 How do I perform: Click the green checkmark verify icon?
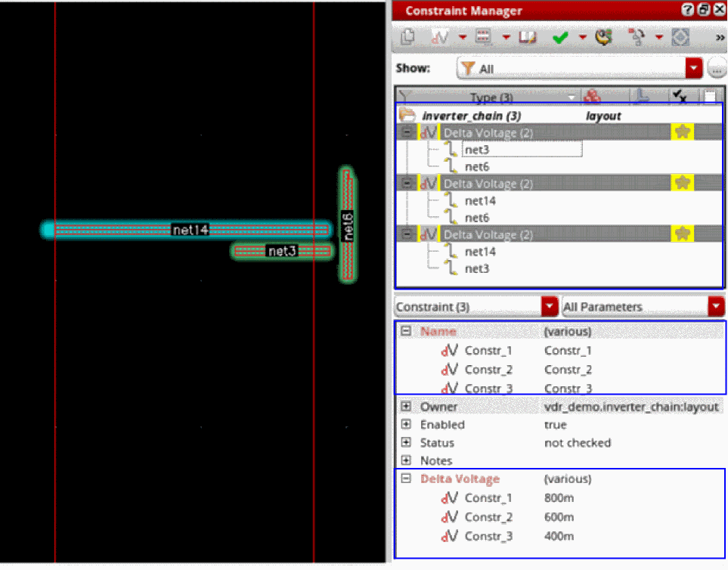point(560,37)
